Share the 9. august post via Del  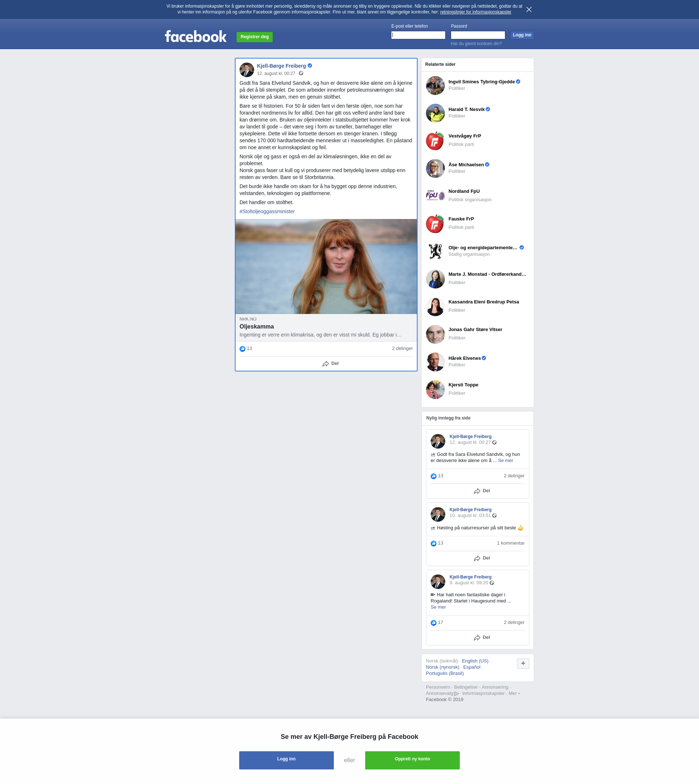click(482, 637)
